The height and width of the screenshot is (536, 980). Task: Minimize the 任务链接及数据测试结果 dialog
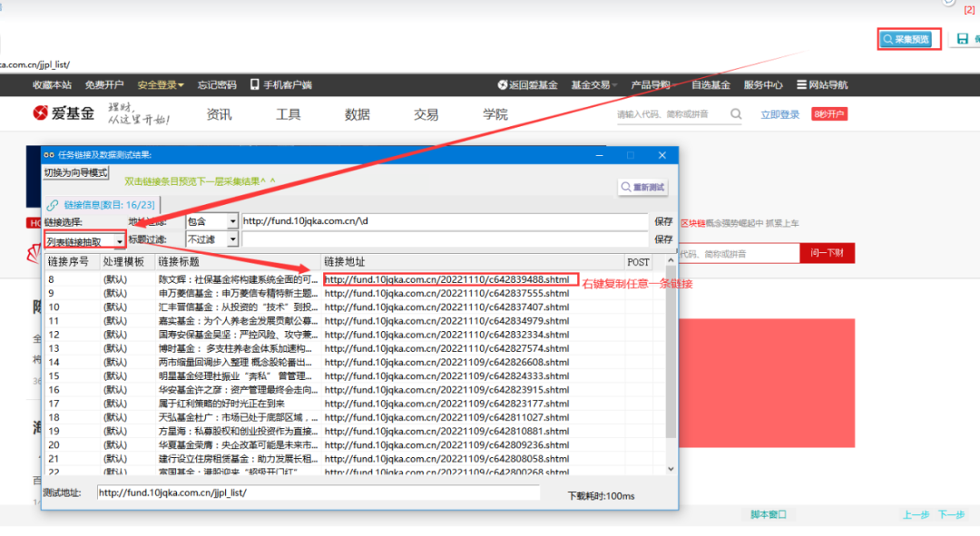[x=600, y=155]
